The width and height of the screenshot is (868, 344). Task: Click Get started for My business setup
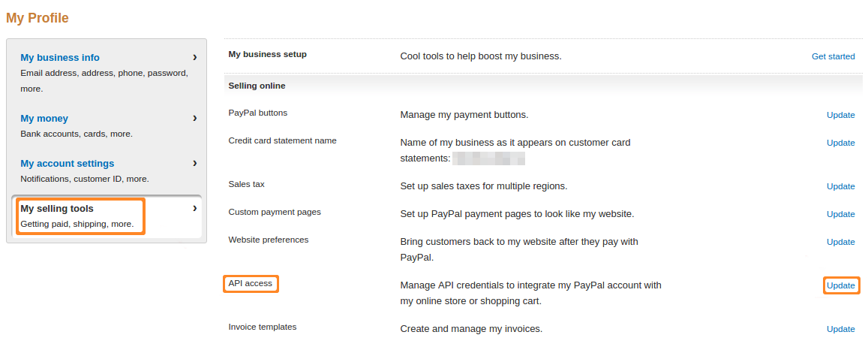click(833, 56)
